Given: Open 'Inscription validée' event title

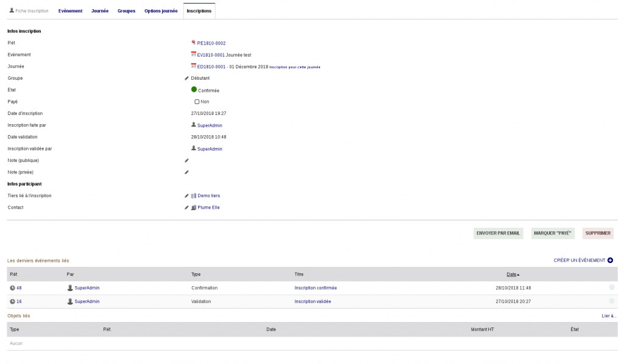Looking at the screenshot, I should point(313,302).
